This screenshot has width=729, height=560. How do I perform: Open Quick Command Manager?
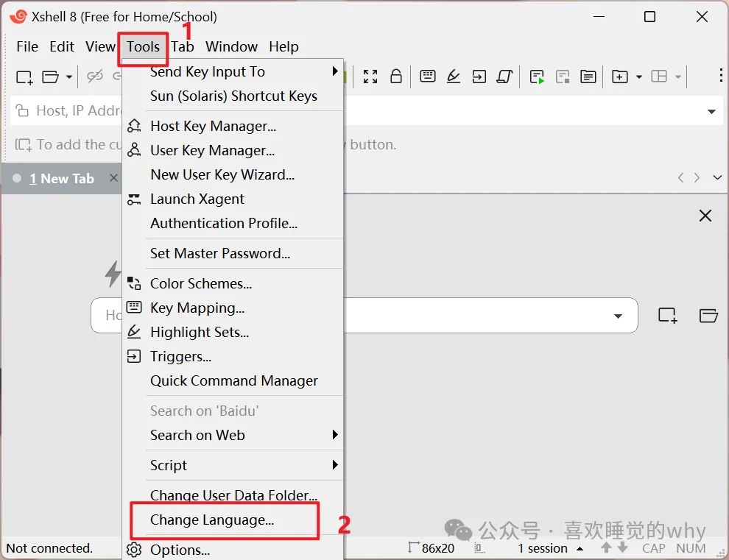coord(233,380)
